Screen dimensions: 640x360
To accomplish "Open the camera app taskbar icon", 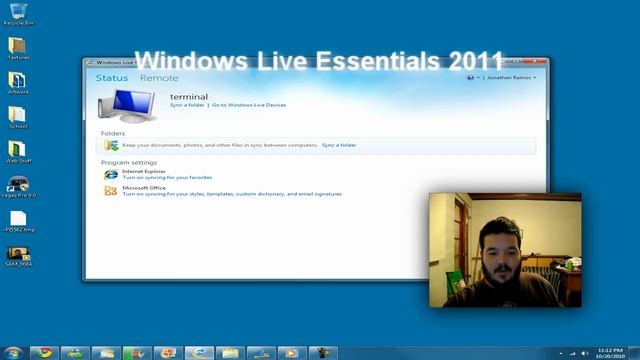I will (x=323, y=353).
